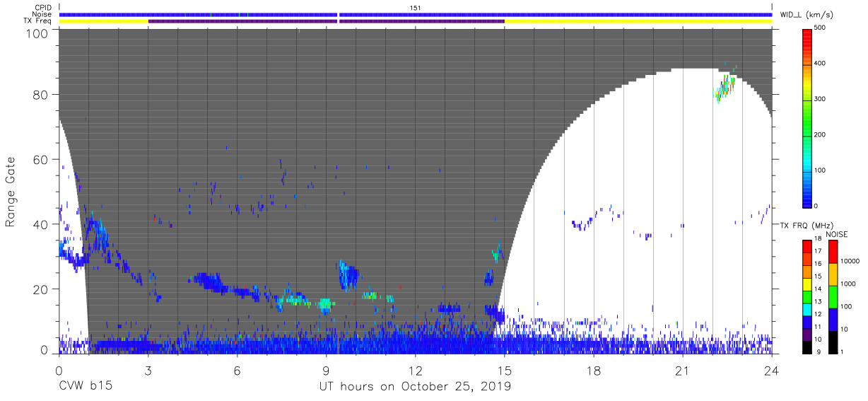Click the black 9-10 MHz swatch

pos(807,346)
